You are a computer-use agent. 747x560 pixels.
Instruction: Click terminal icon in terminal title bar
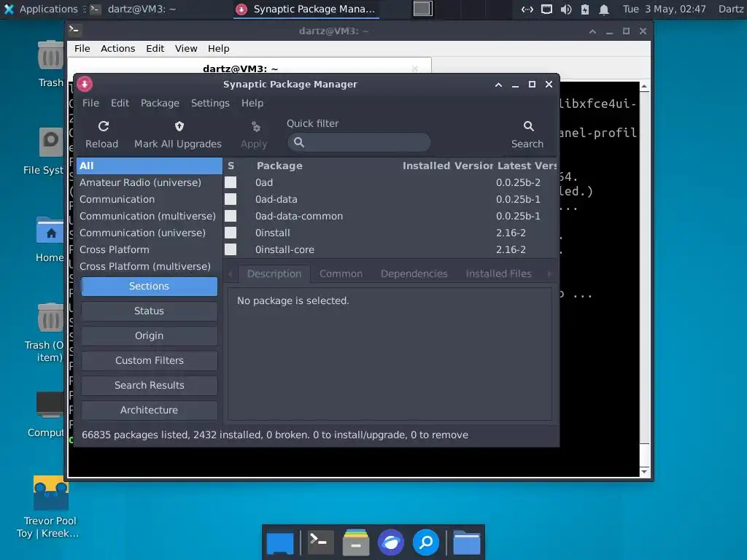click(x=75, y=31)
